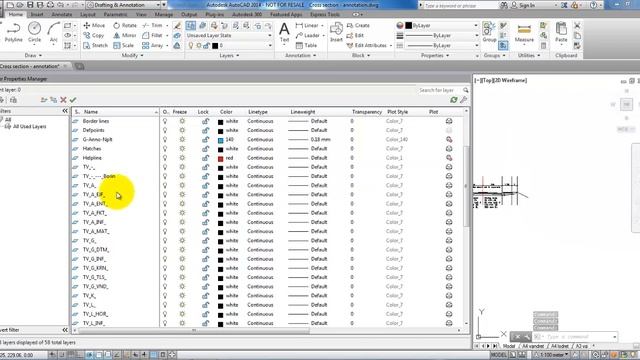Viewport: 640px width, 360px height.
Task: Change color swatch of Hidpline layer
Action: [x=220, y=158]
